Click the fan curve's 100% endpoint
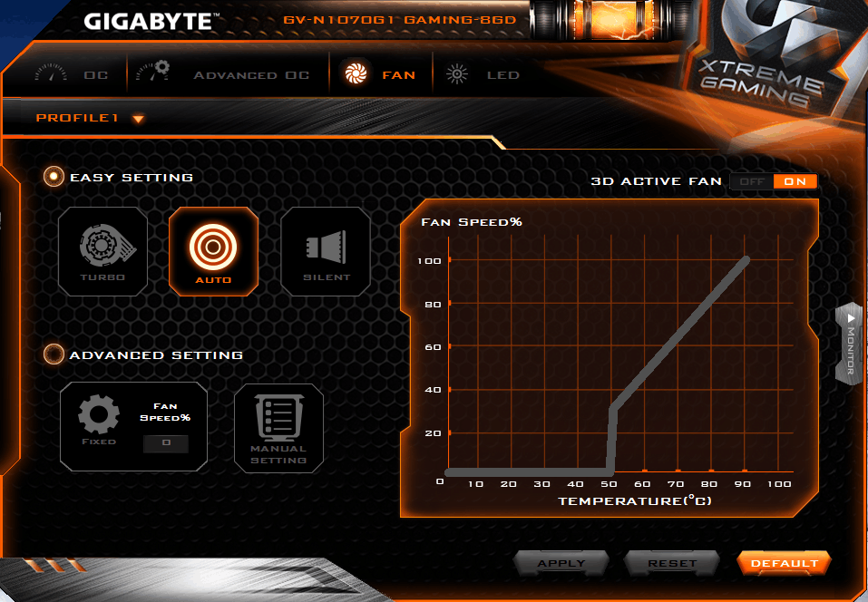Image resolution: width=868 pixels, height=602 pixels. coord(746,260)
